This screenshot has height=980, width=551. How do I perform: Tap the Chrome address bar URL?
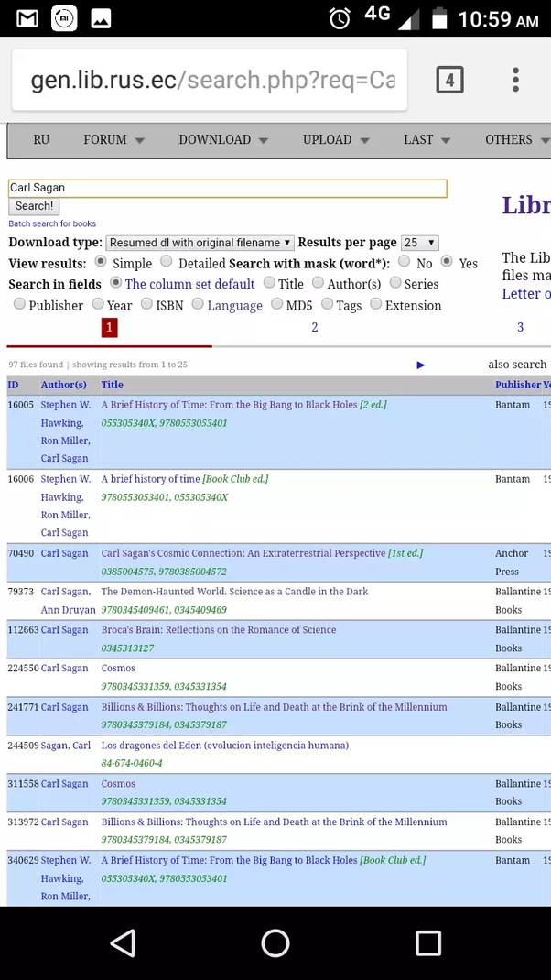(210, 80)
